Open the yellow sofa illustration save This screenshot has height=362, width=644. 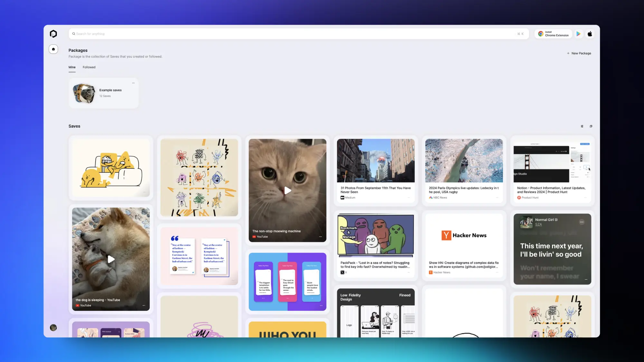pos(111,168)
